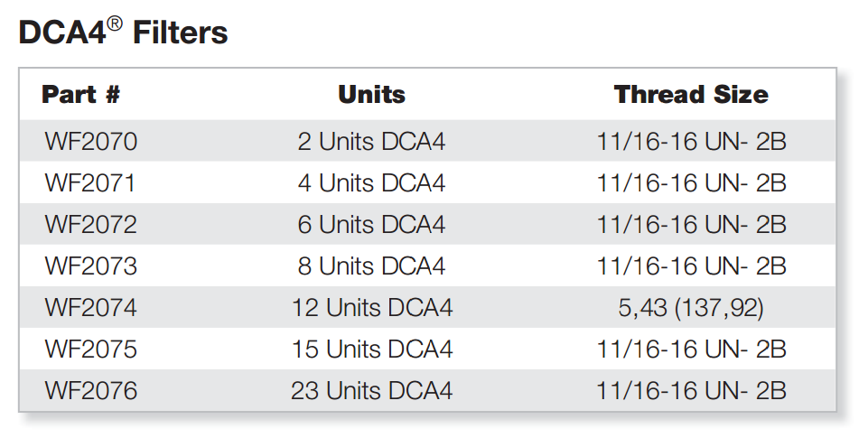Click the thread size for WF2076
The height and width of the screenshot is (438, 868).
tap(691, 390)
